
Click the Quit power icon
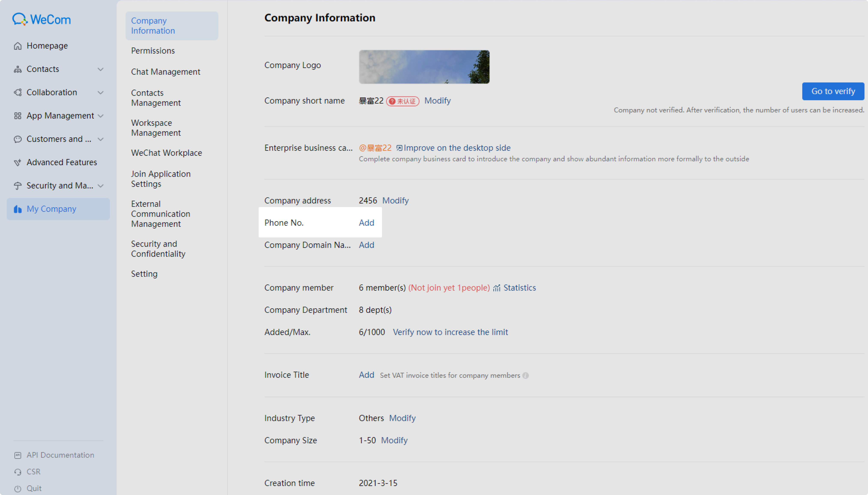click(x=18, y=489)
